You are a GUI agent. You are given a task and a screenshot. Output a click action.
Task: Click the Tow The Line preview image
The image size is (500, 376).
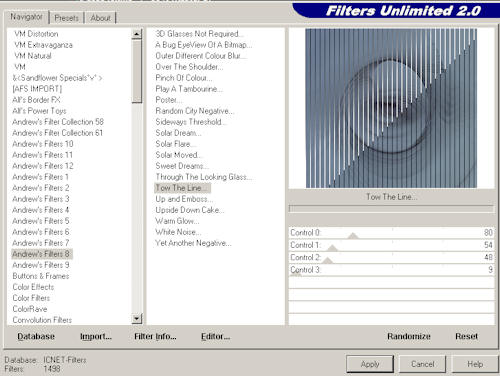coord(391,108)
